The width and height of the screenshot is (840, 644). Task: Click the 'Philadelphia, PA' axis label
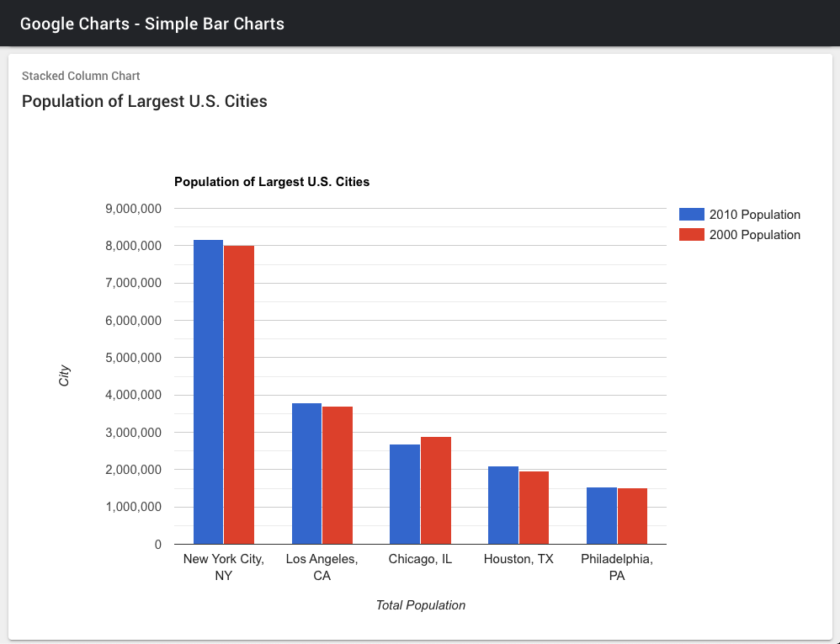tap(617, 567)
